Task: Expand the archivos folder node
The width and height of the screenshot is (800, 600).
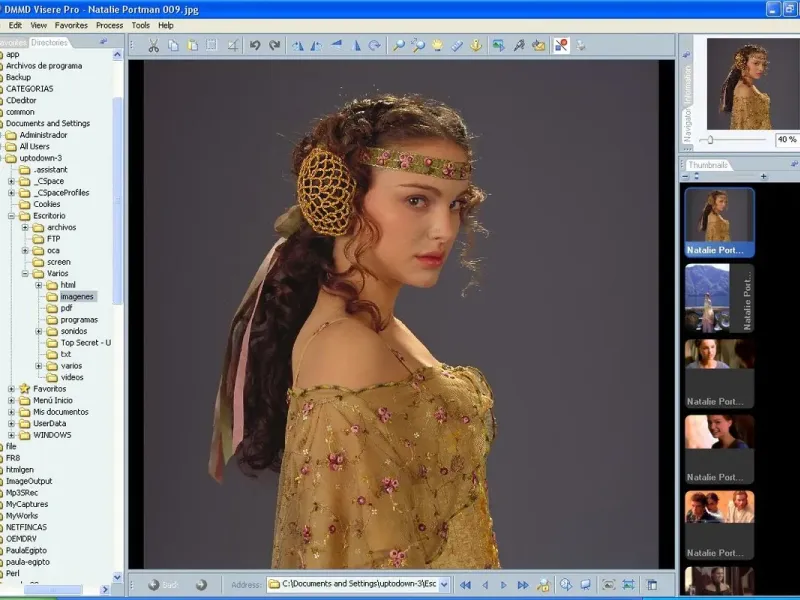Action: (25, 228)
